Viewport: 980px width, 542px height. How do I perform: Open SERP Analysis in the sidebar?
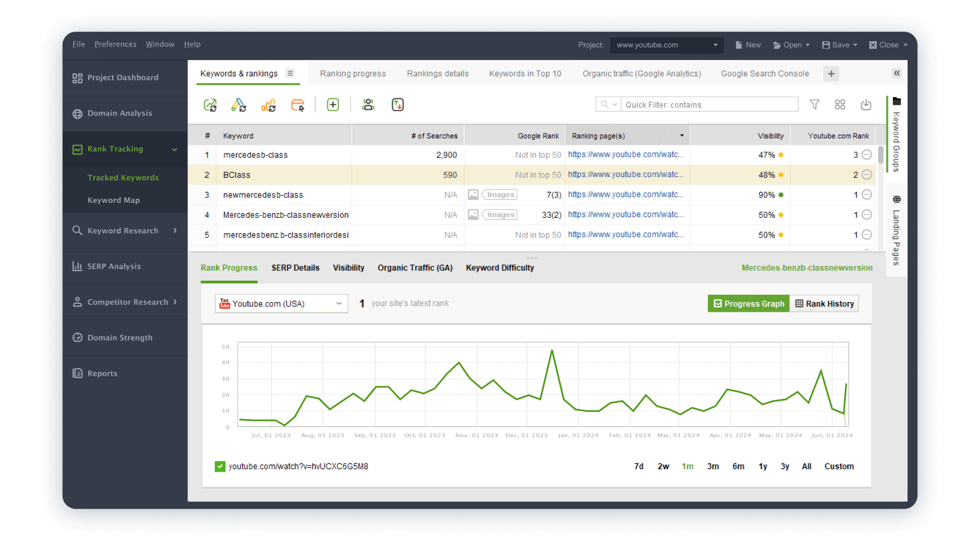coord(124,266)
